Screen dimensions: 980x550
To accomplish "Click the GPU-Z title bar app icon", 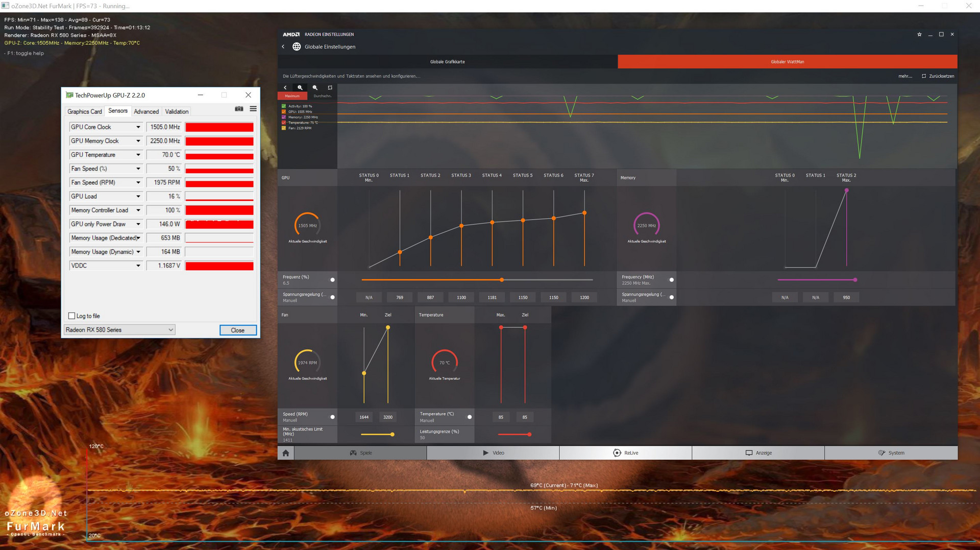I will [x=69, y=95].
